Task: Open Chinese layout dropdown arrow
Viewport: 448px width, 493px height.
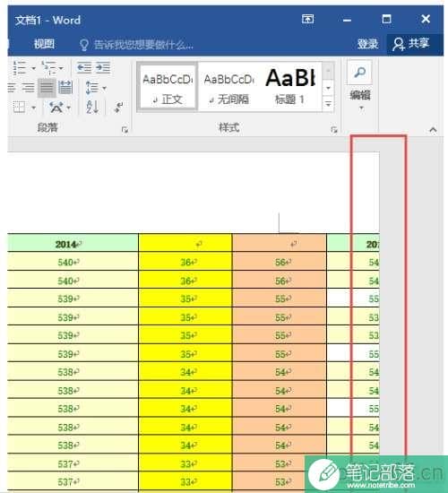Action: [68, 108]
